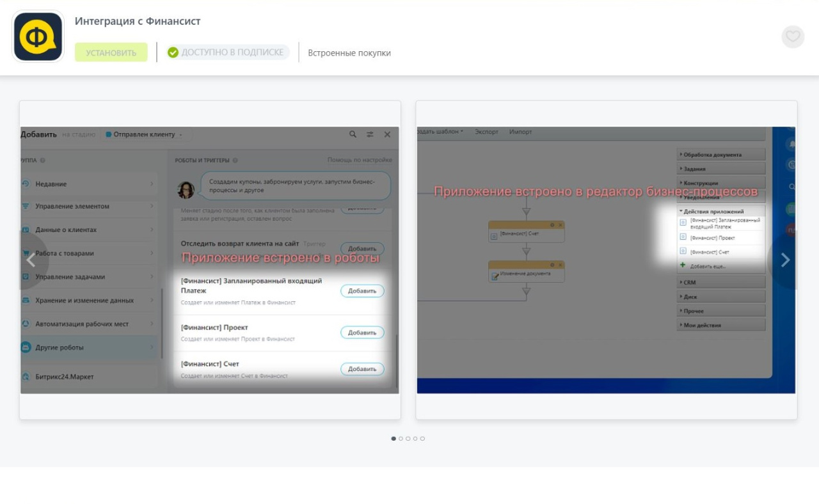Expand the 'CRM' actions section
Screen dimensions: 819x504
coord(689,282)
